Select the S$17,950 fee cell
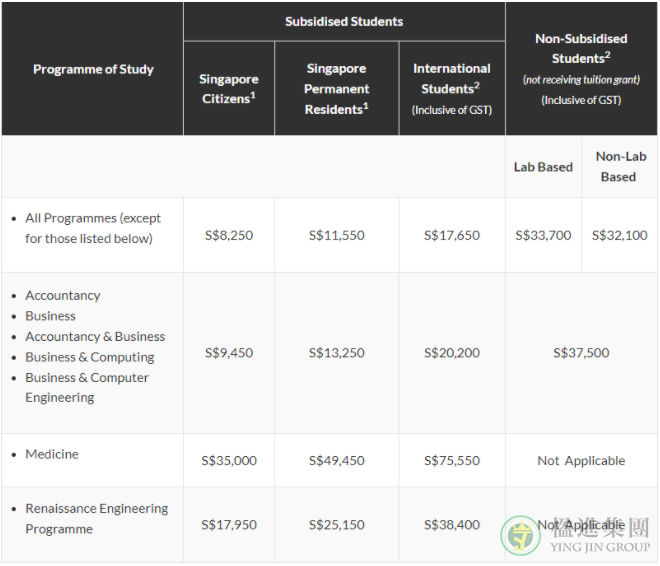This screenshot has width=660, height=566. tap(229, 525)
